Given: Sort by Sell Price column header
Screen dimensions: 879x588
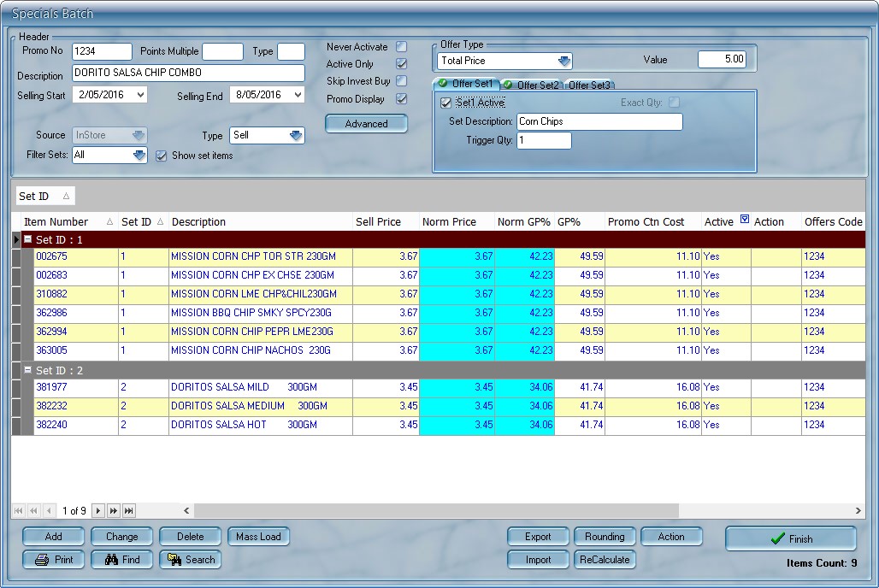Looking at the screenshot, I should pyautogui.click(x=386, y=222).
